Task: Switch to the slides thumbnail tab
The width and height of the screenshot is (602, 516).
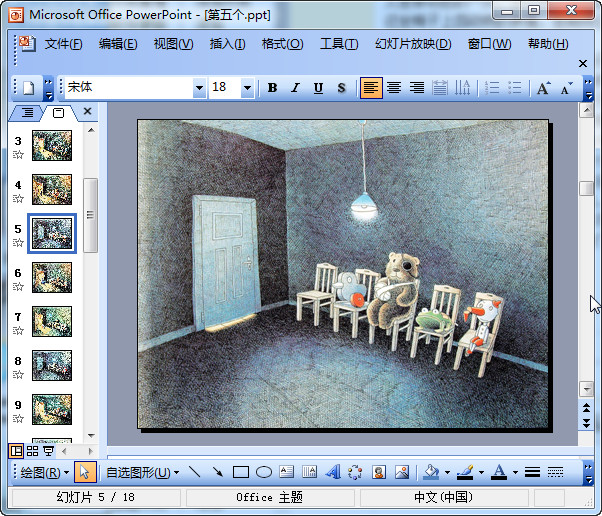Action: point(58,113)
